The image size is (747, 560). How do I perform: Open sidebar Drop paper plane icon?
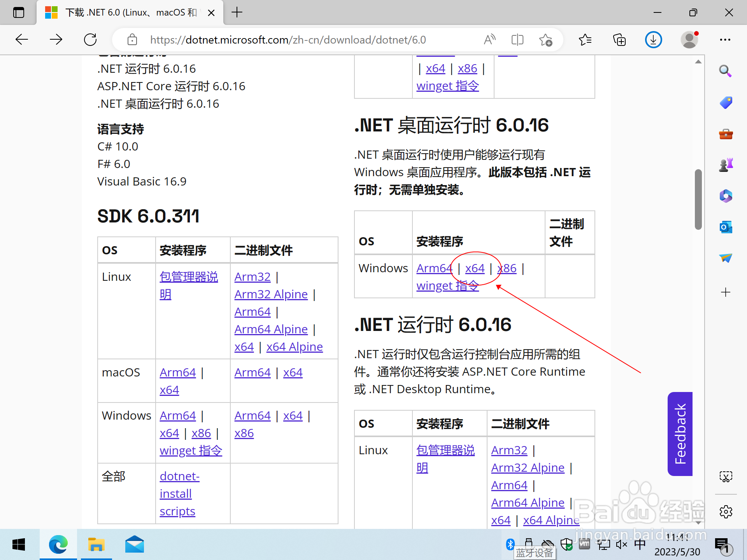[x=726, y=258]
